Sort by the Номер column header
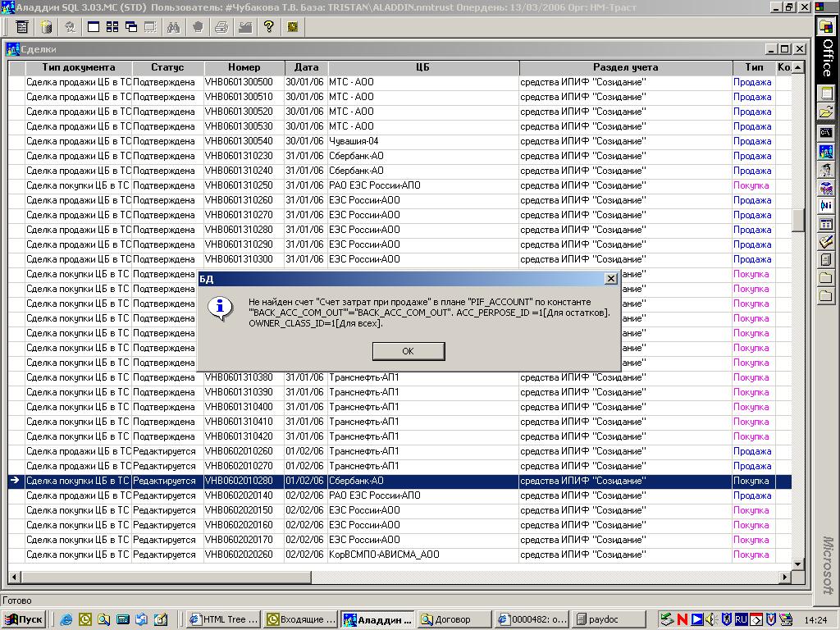 tap(244, 67)
